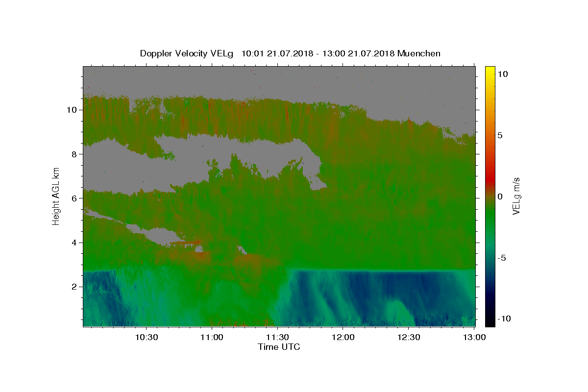Click the colorbar tick label 5
The width and height of the screenshot is (588, 392).
(x=500, y=135)
